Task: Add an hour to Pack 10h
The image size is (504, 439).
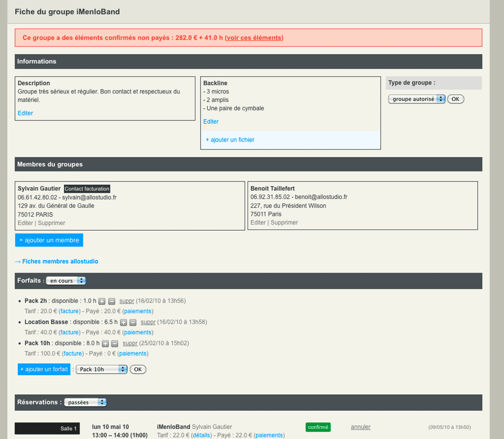Action: click(105, 344)
